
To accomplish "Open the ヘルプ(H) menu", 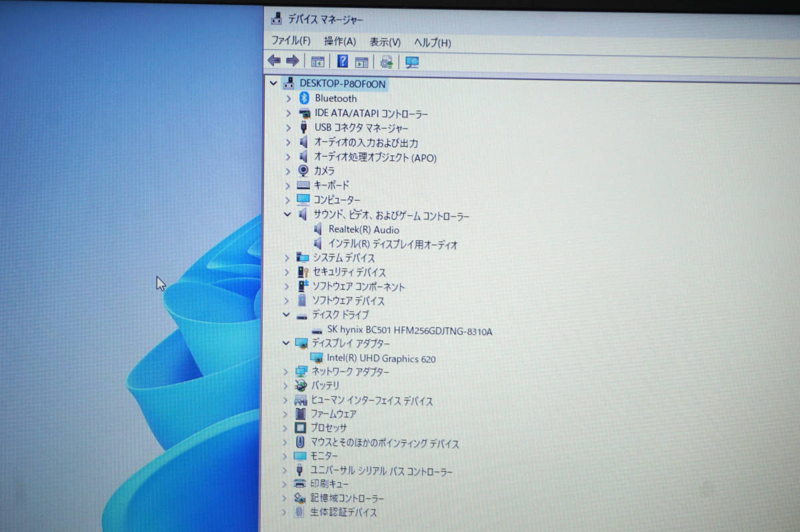I will coord(433,43).
